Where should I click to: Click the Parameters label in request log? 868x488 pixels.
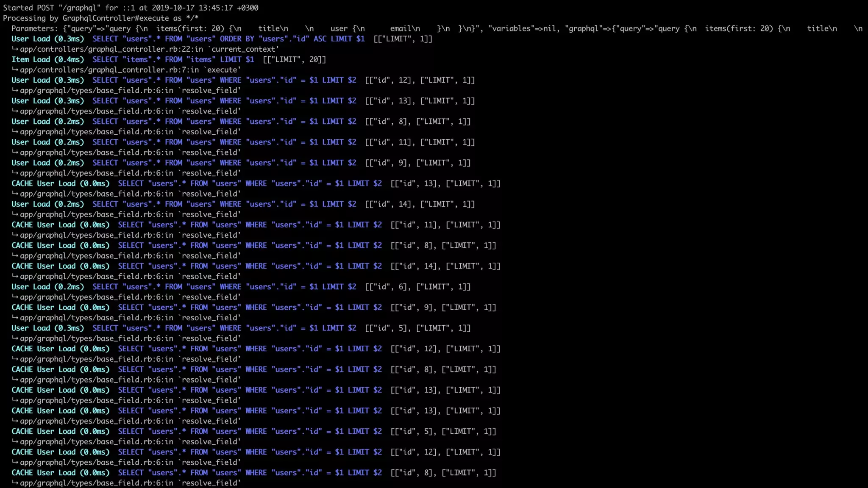click(x=35, y=28)
